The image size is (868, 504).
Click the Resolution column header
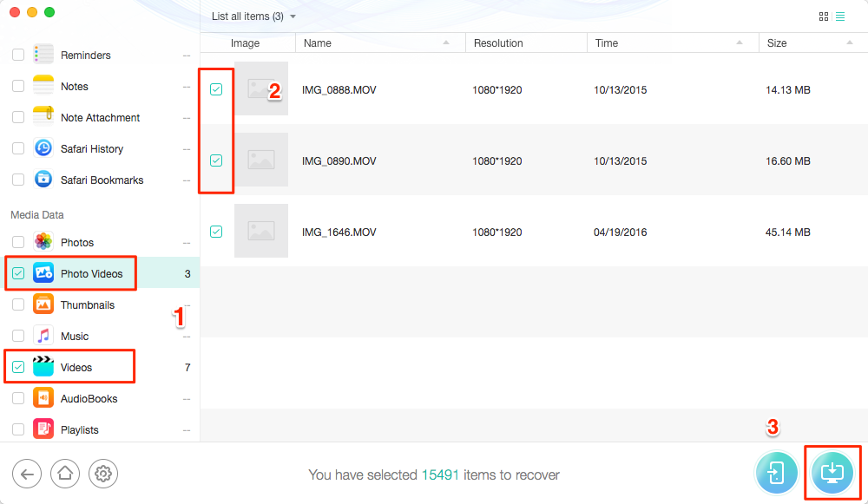tap(526, 43)
